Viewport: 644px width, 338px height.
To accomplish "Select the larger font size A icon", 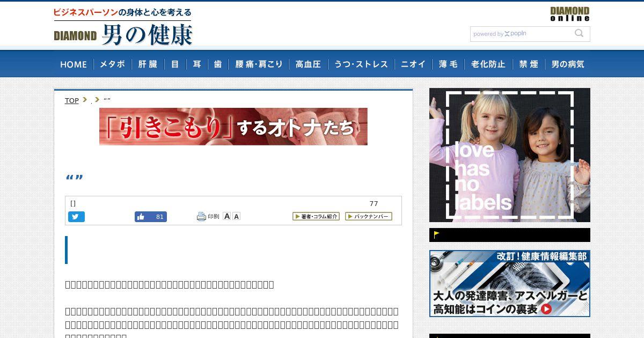I will click(x=227, y=216).
